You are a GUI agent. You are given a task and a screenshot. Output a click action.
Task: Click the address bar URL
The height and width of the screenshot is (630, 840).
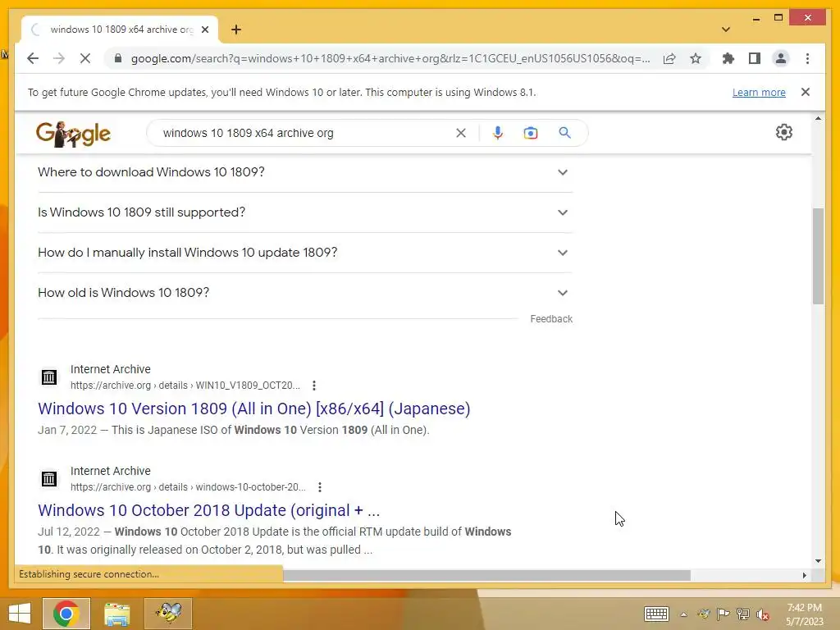pos(390,58)
